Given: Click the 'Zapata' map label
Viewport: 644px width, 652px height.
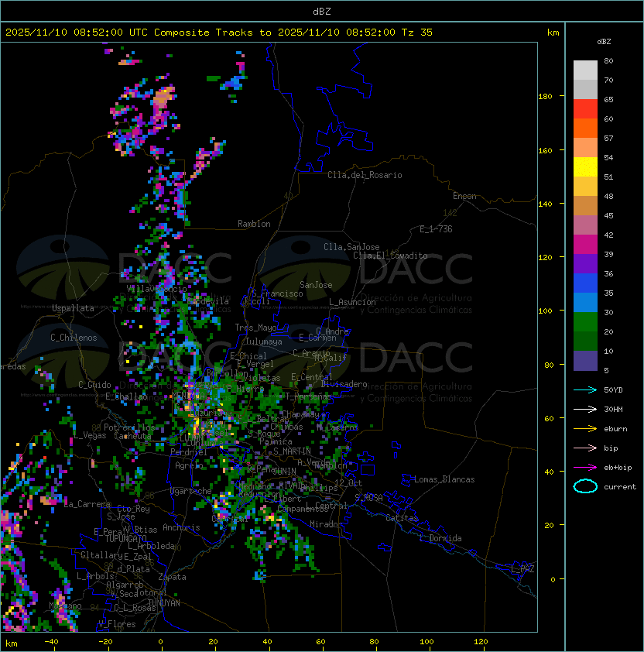Looking at the screenshot, I should (x=172, y=577).
